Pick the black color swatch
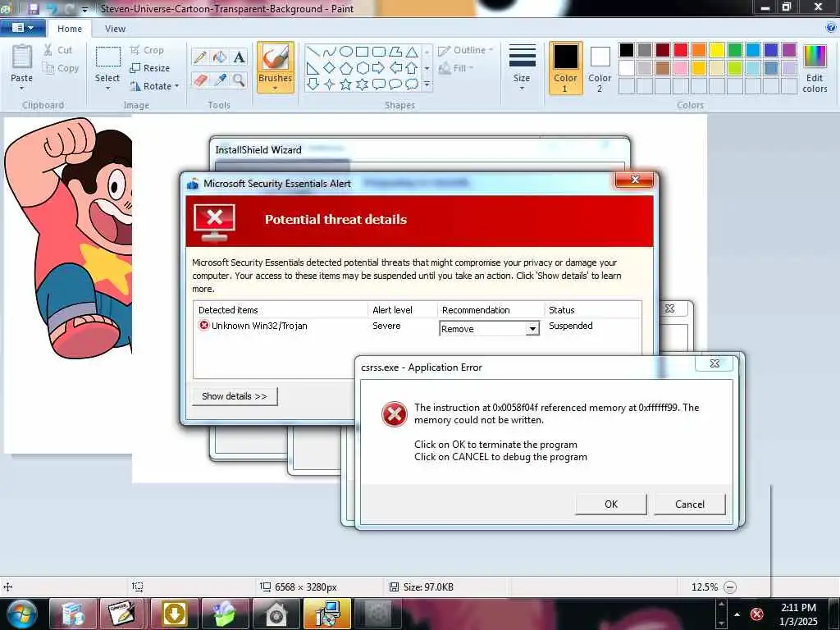Viewport: 840px width, 630px height. tap(626, 50)
